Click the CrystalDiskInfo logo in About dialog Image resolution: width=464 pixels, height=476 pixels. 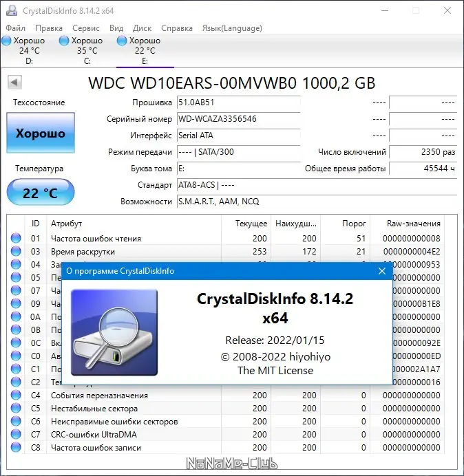(x=114, y=333)
